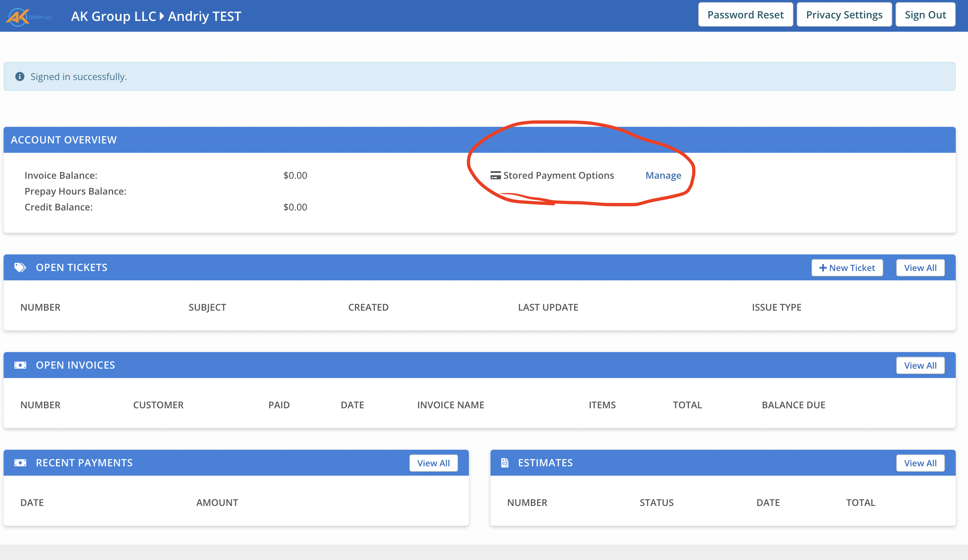View All open tickets
Image resolution: width=968 pixels, height=560 pixels.
pos(920,268)
